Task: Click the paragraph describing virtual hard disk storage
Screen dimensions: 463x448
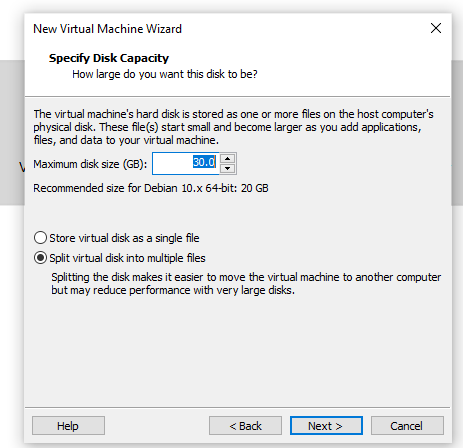Action: [233, 127]
